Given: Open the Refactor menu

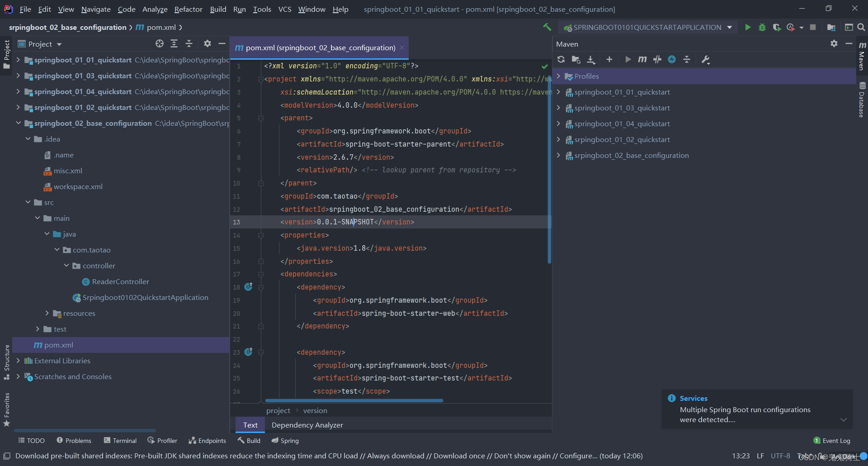Looking at the screenshot, I should pos(188,9).
